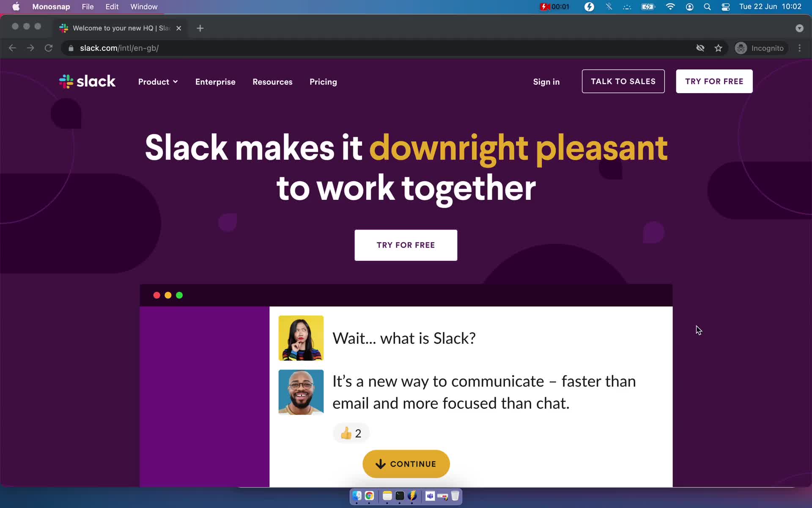Screen dimensions: 812x508
Task: Open Control Centre toggles icon
Action: 726,6
